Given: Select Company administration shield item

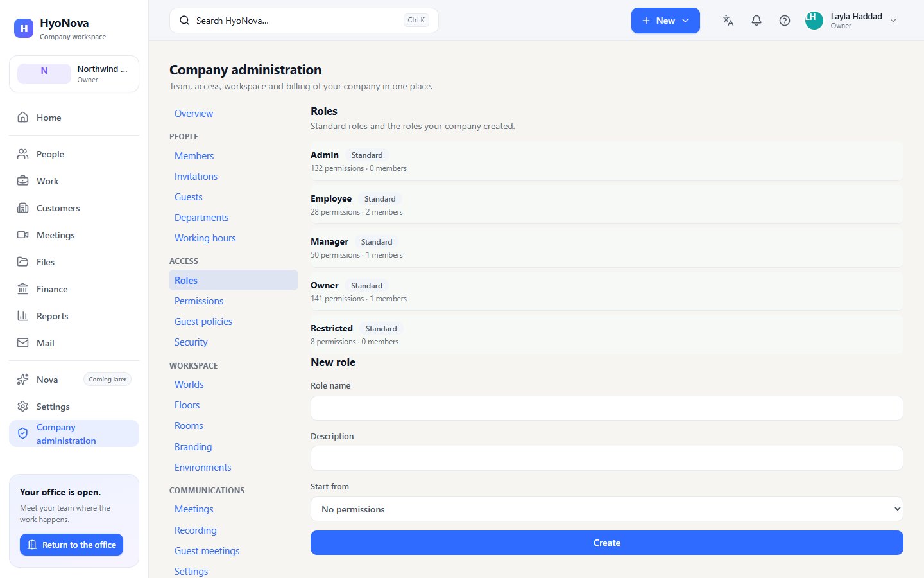Looking at the screenshot, I should pyautogui.click(x=74, y=433).
